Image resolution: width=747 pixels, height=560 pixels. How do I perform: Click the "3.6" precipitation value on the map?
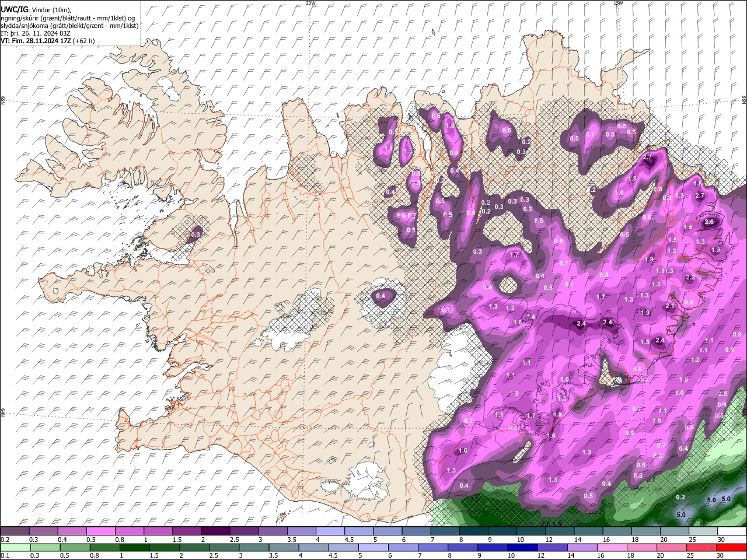tap(709, 222)
